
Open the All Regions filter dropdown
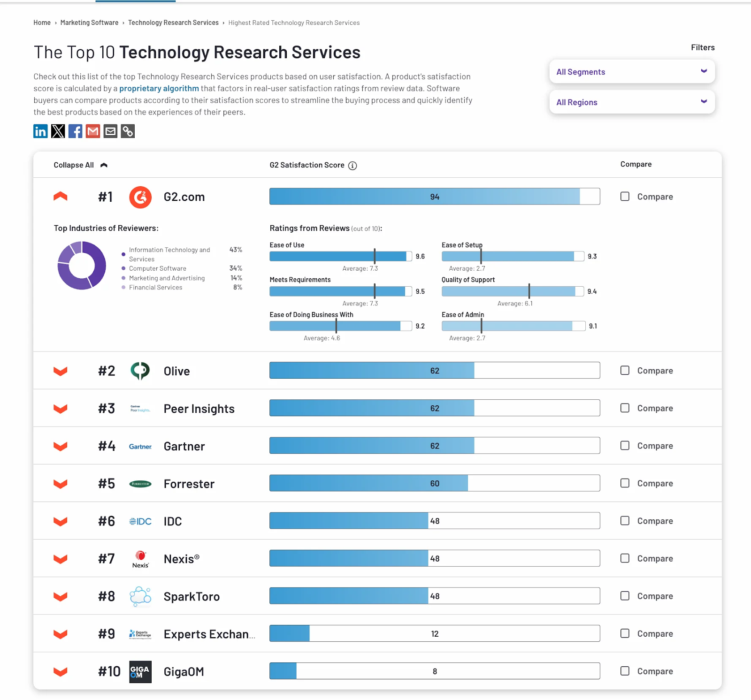(x=631, y=102)
